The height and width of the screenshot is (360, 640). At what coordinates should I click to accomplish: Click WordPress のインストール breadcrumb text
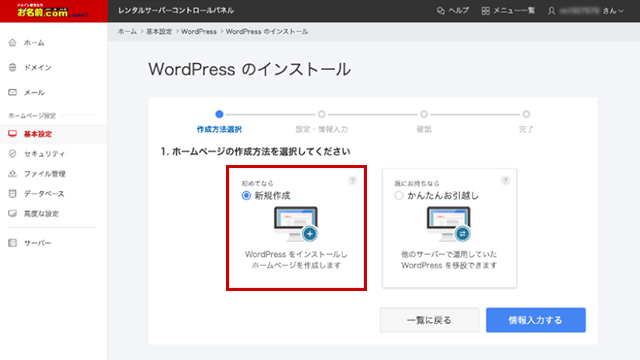[x=267, y=31]
